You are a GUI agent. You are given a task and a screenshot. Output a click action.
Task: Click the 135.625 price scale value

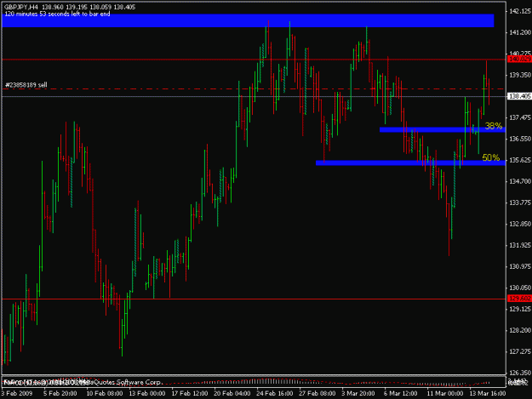point(520,160)
